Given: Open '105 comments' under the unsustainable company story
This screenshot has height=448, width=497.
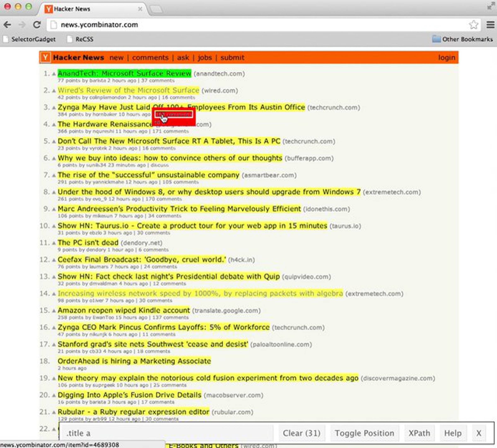Looking at the screenshot, I should point(180,182).
